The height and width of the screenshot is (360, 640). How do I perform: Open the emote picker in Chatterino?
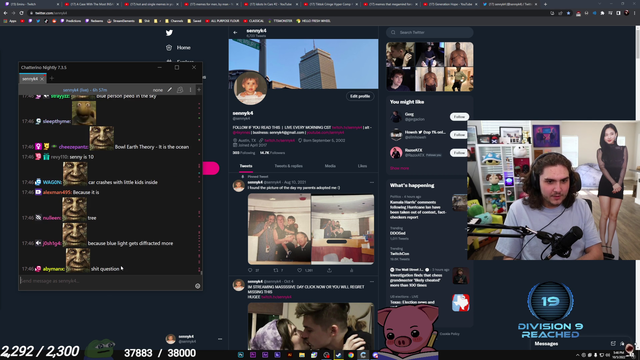pos(198,286)
